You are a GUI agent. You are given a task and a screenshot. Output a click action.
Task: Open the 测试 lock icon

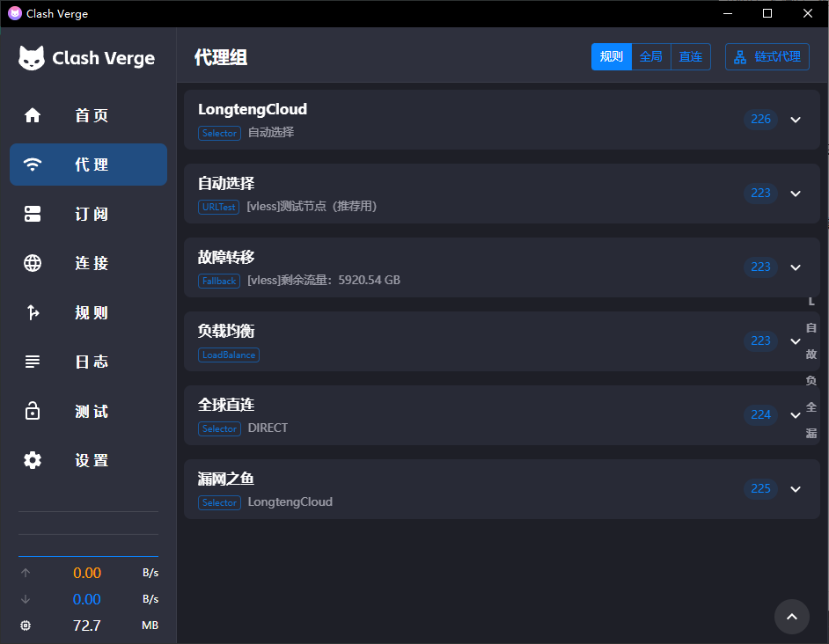tap(33, 411)
